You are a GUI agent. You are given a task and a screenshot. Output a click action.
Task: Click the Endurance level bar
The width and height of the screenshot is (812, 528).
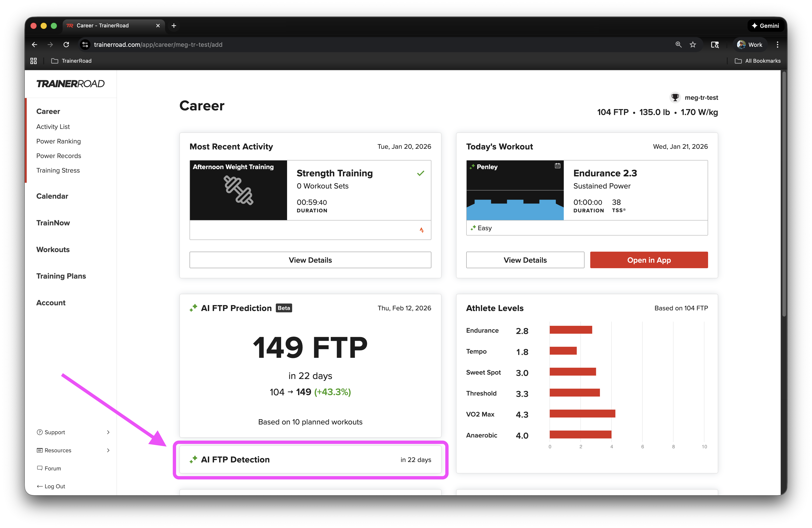click(571, 330)
